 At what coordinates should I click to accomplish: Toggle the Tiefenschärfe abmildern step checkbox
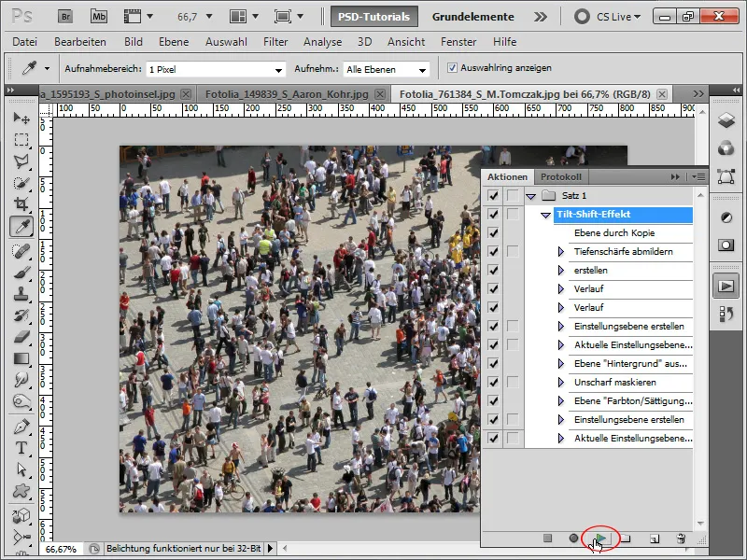(x=493, y=251)
